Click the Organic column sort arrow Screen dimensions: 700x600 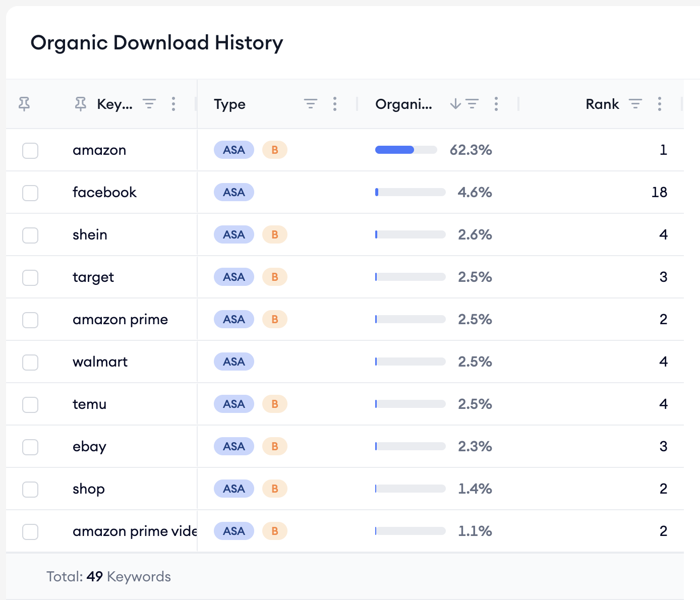(455, 104)
